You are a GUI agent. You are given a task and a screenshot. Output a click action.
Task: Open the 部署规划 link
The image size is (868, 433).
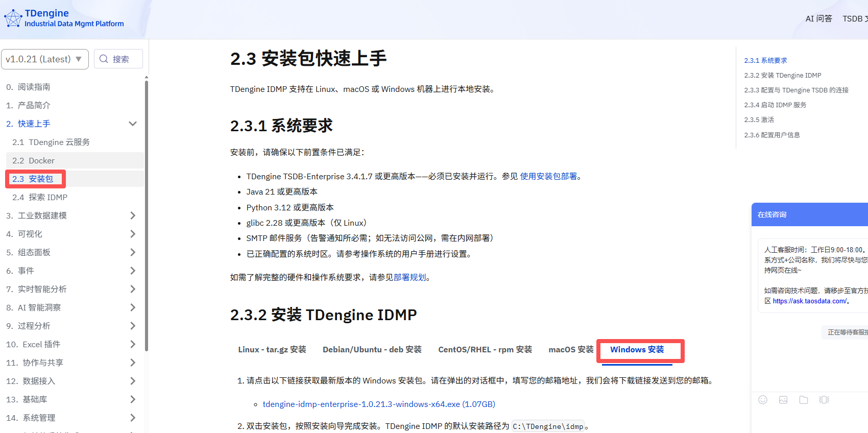(409, 277)
